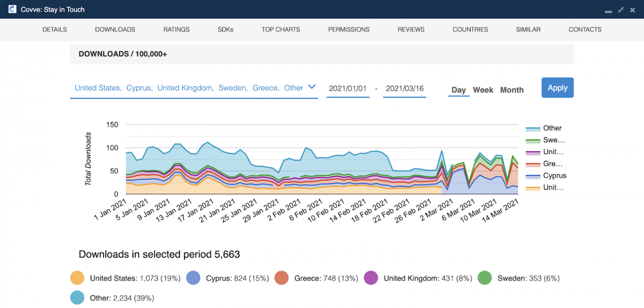Click the orange United States dot in the summary

tap(76, 278)
